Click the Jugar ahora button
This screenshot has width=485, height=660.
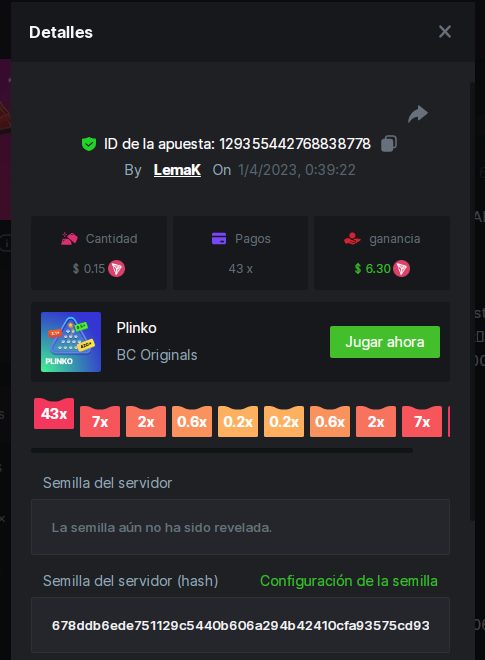pos(385,342)
